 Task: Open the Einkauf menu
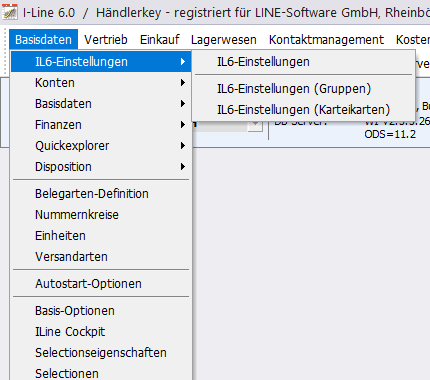160,40
